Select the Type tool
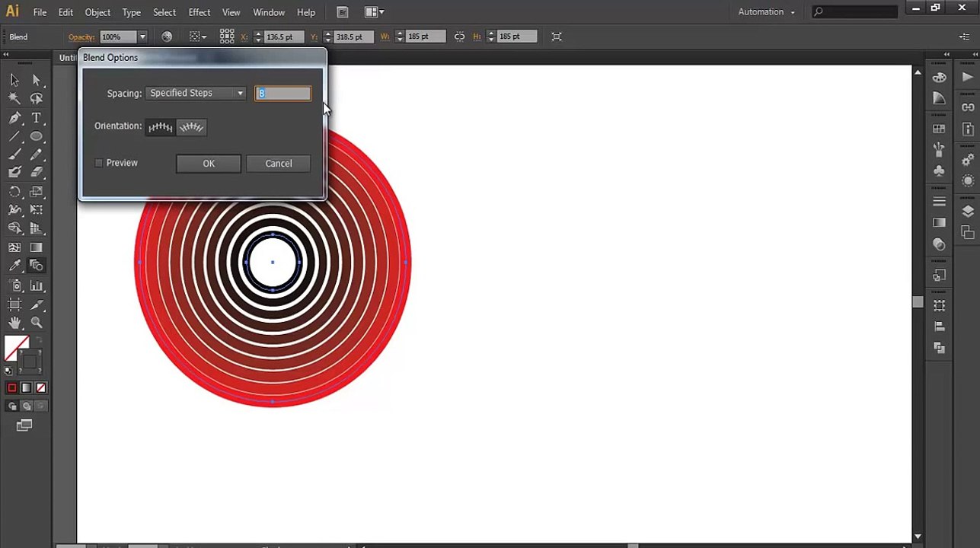Screen dimensions: 980x548 coord(36,118)
